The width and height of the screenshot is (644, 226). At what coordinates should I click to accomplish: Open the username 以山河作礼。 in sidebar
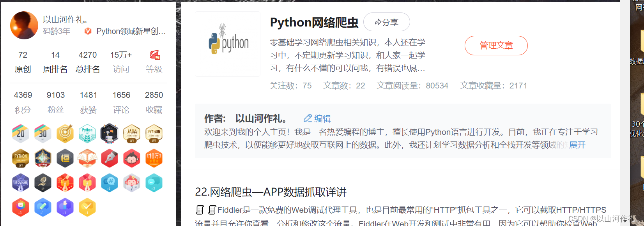click(66, 19)
